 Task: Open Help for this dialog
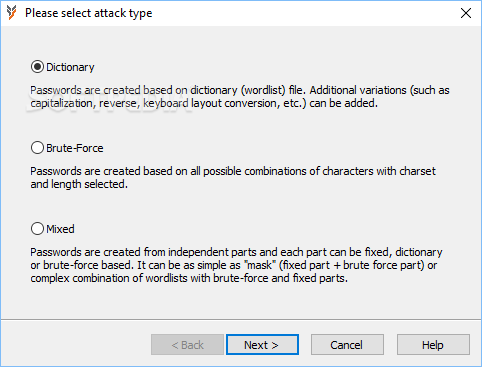click(x=433, y=345)
